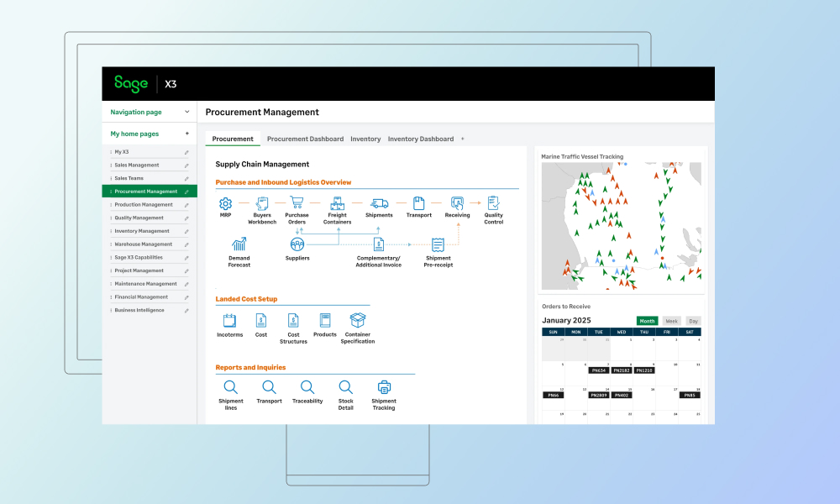Screen dimensions: 840x504
Task: Switch to Procurement Dashboard tab
Action: point(305,139)
